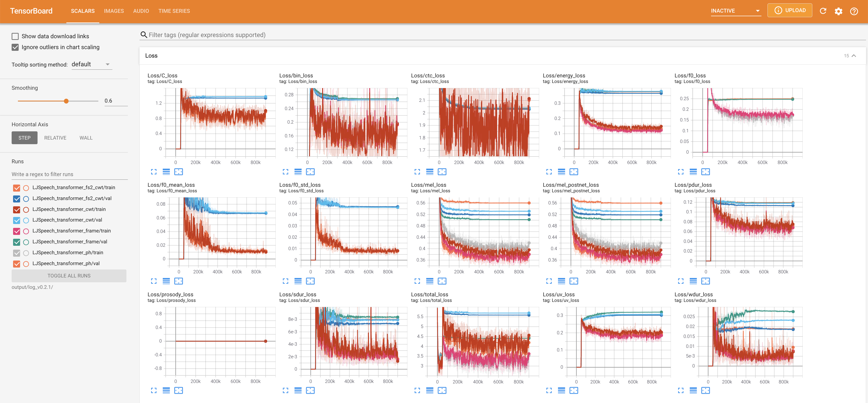
Task: Fit domain to data on Loss/ctc_loss chart
Action: (x=442, y=172)
